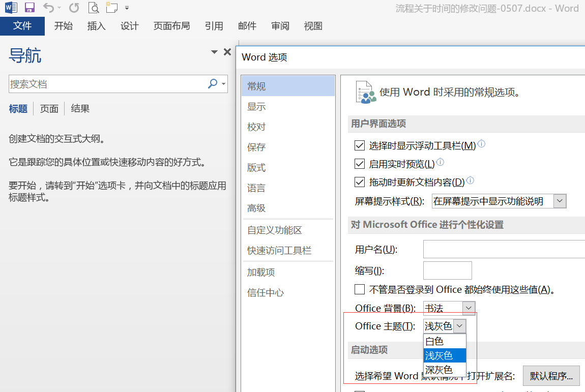
Task: Choose 白色 theme option
Action: (445, 341)
